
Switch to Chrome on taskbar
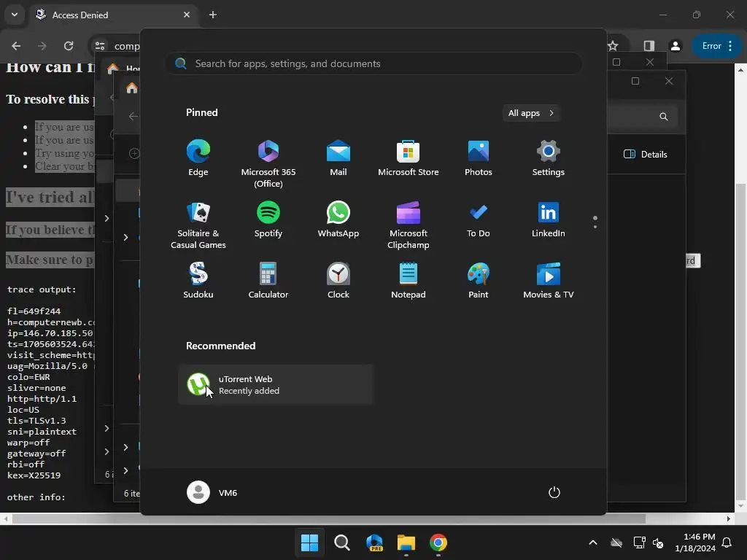pyautogui.click(x=438, y=542)
